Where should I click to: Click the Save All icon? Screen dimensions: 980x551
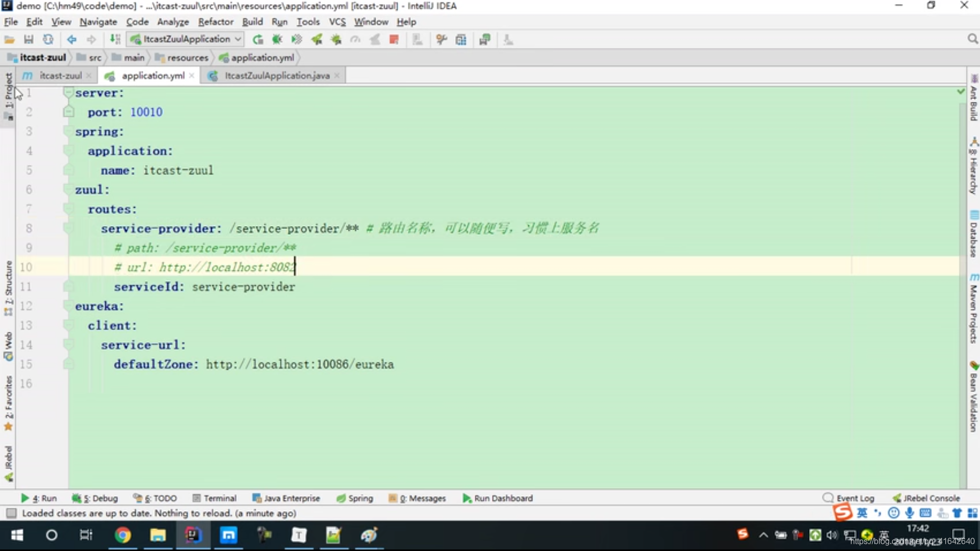point(29,39)
